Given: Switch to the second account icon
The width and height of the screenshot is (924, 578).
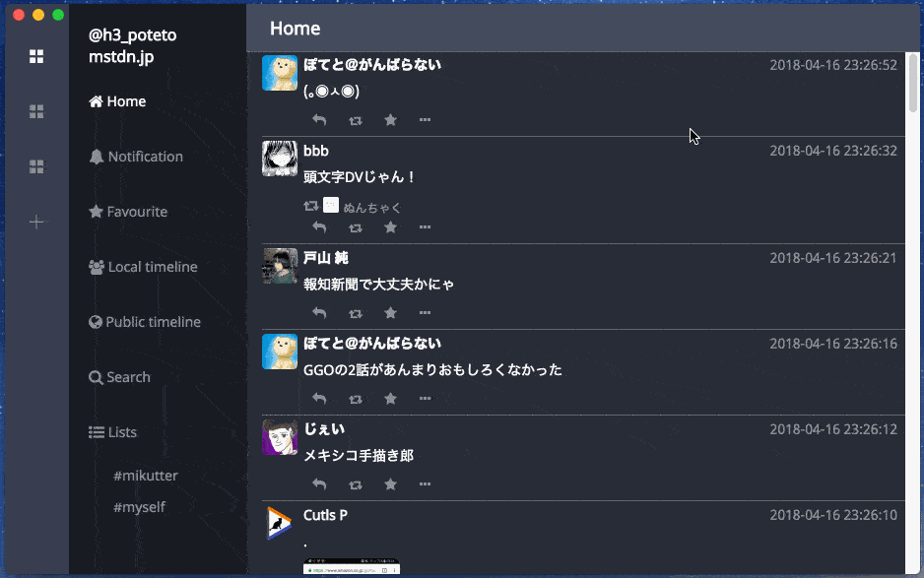Looking at the screenshot, I should click(36, 111).
